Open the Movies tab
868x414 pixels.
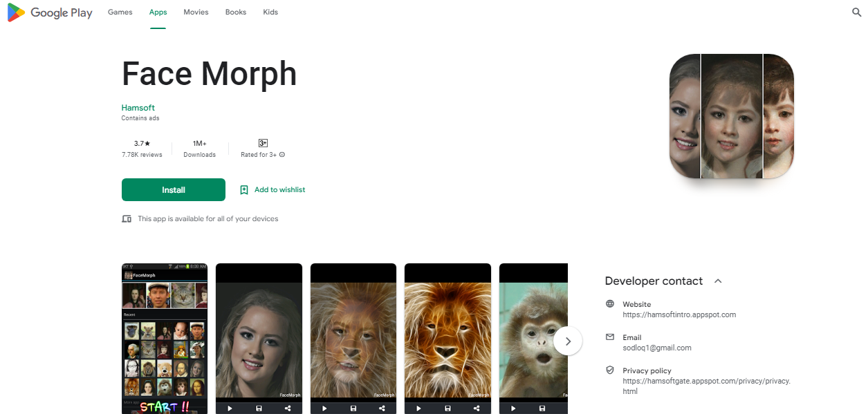click(x=196, y=12)
